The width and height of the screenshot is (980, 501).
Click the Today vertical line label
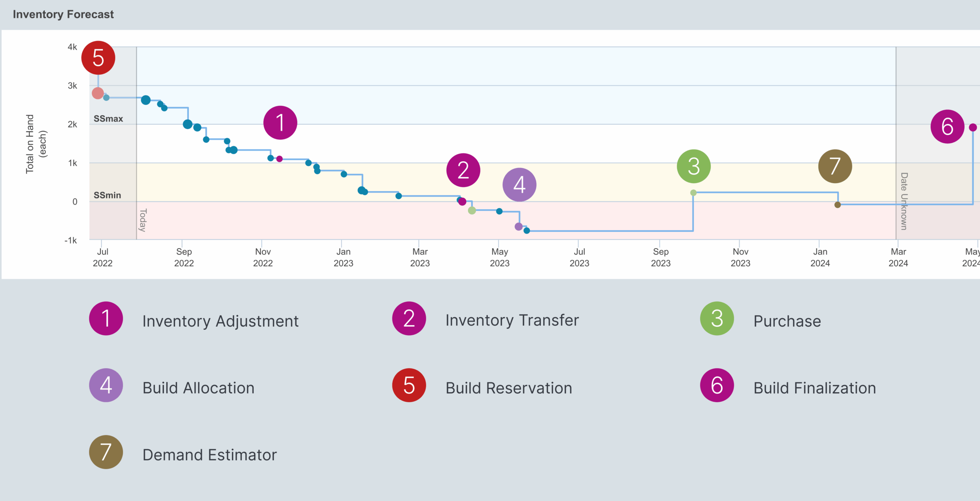(x=143, y=220)
